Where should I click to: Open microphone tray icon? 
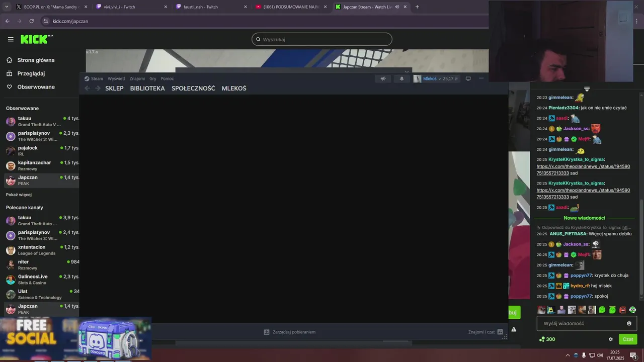(584, 355)
